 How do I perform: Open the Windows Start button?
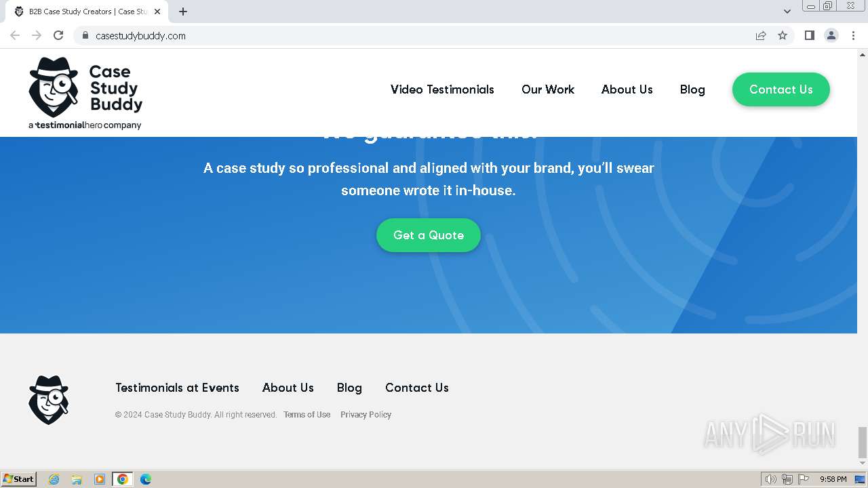point(19,479)
